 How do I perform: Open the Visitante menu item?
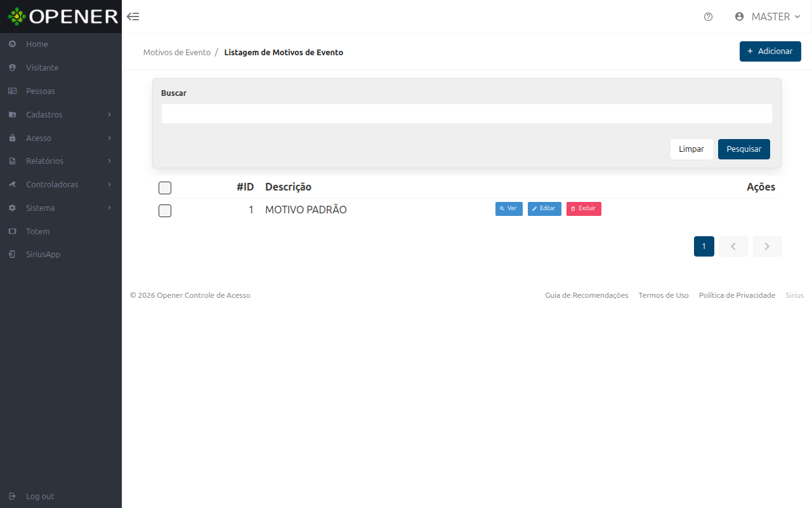(61, 67)
